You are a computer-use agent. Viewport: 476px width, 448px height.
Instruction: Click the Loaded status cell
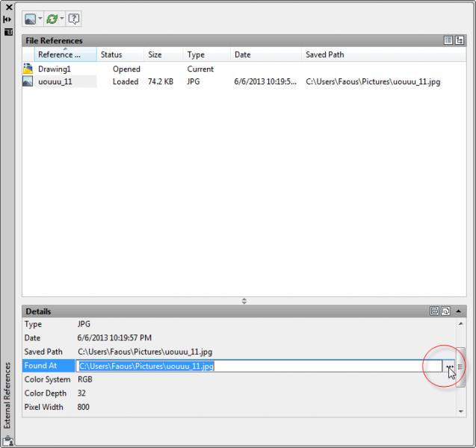(126, 81)
